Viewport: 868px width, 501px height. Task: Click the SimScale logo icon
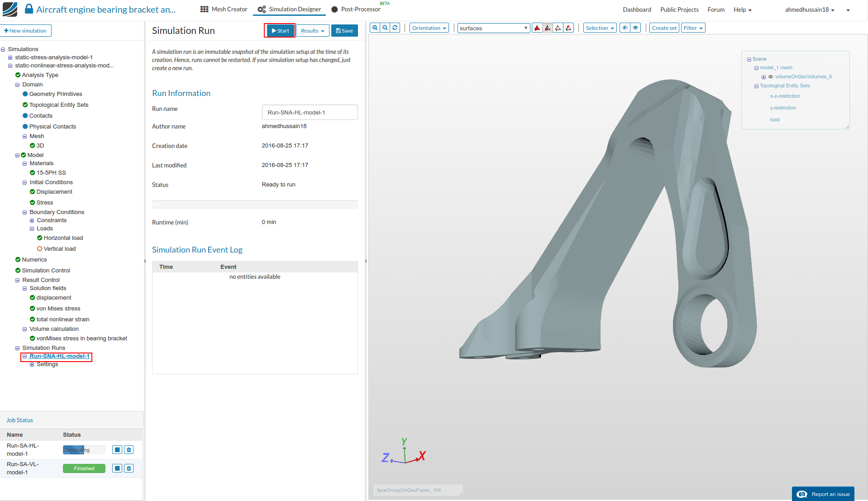(10, 9)
